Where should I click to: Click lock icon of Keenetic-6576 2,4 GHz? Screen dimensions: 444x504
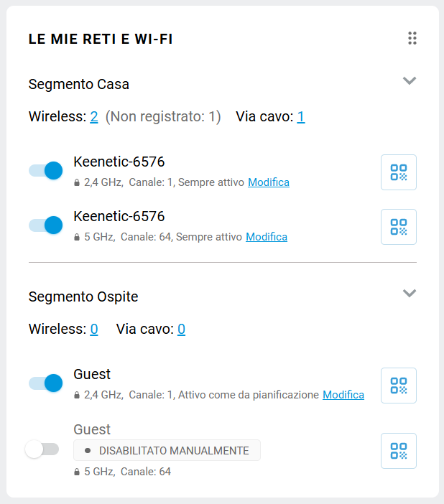(77, 183)
